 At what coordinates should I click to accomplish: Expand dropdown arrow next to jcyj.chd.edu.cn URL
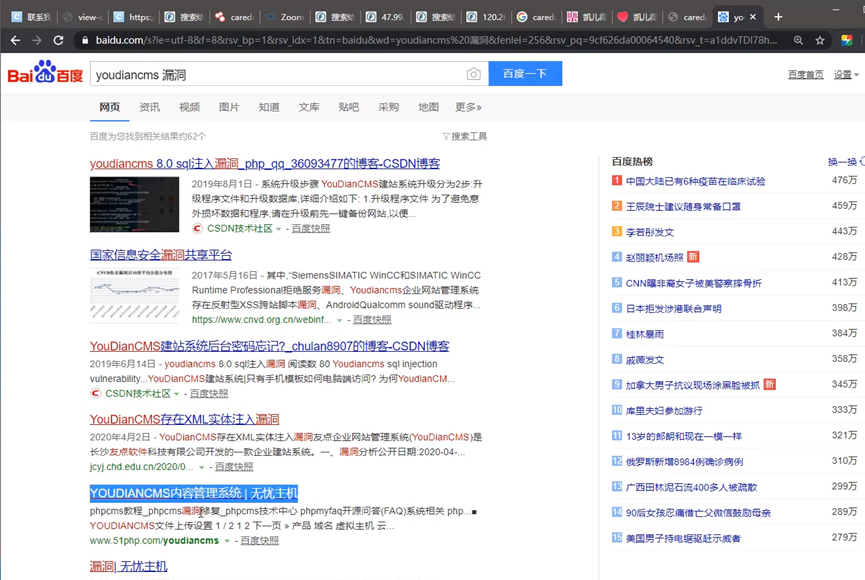tap(201, 467)
